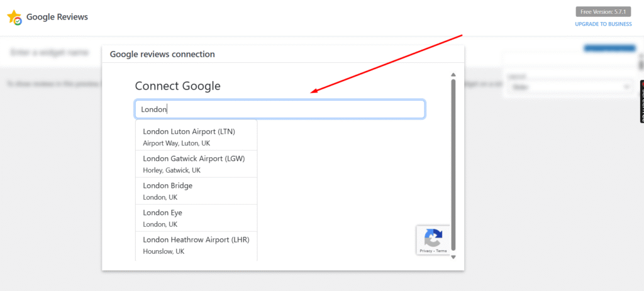
Task: Open the blurred dropdown in right panel
Action: click(570, 87)
